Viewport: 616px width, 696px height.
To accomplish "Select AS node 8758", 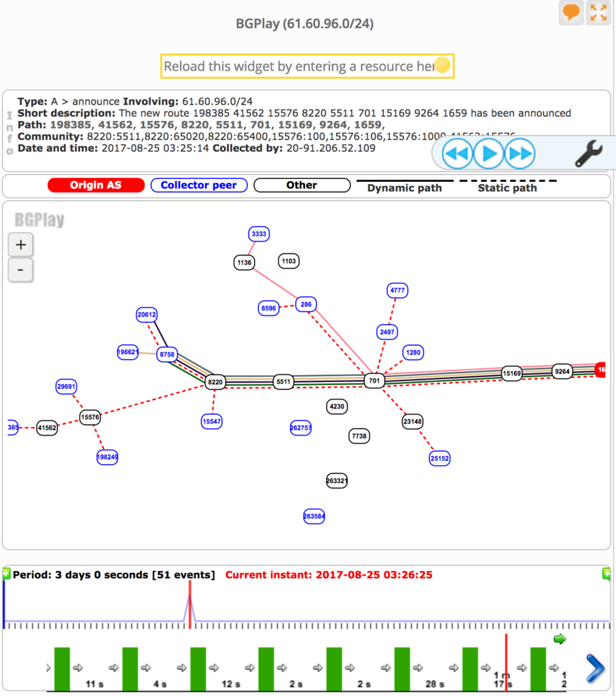I will 167,354.
